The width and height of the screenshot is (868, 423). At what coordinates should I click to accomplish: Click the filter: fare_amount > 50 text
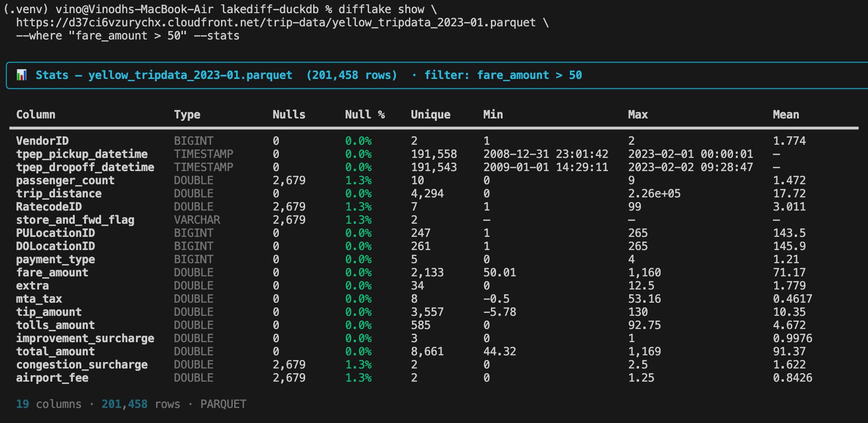[503, 75]
